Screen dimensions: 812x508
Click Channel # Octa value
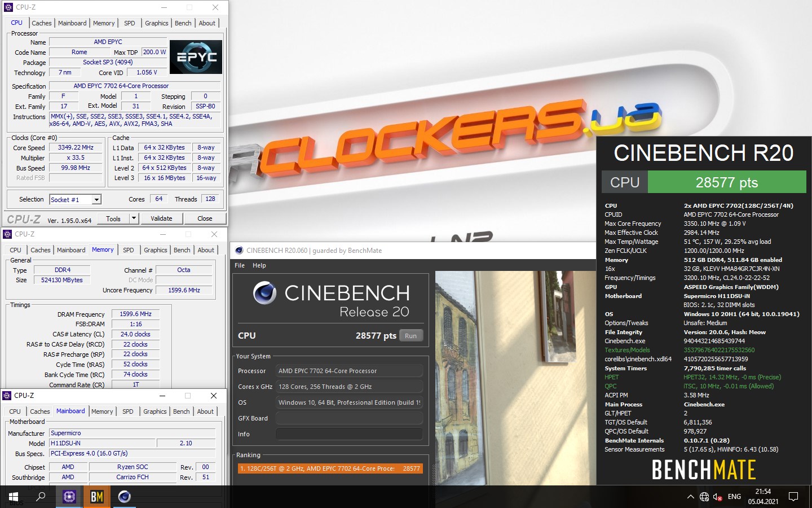(184, 270)
